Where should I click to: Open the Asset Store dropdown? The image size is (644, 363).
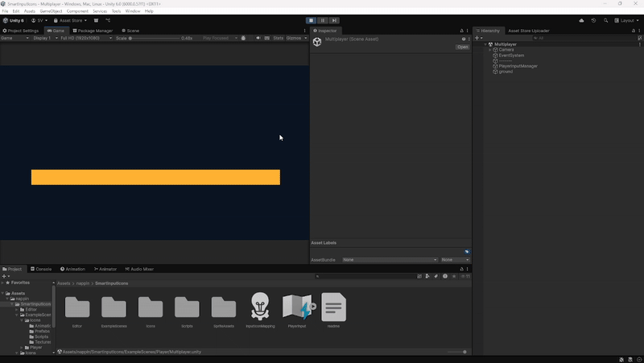click(x=70, y=21)
